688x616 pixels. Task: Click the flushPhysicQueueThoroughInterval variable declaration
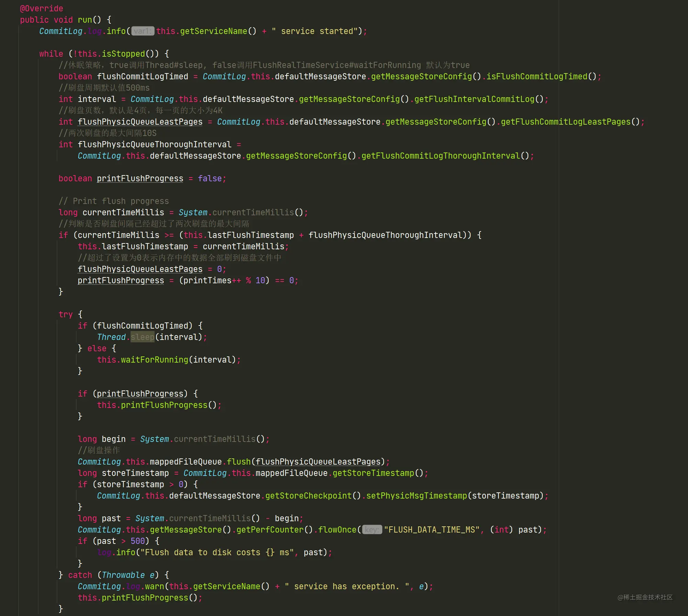pos(155,144)
